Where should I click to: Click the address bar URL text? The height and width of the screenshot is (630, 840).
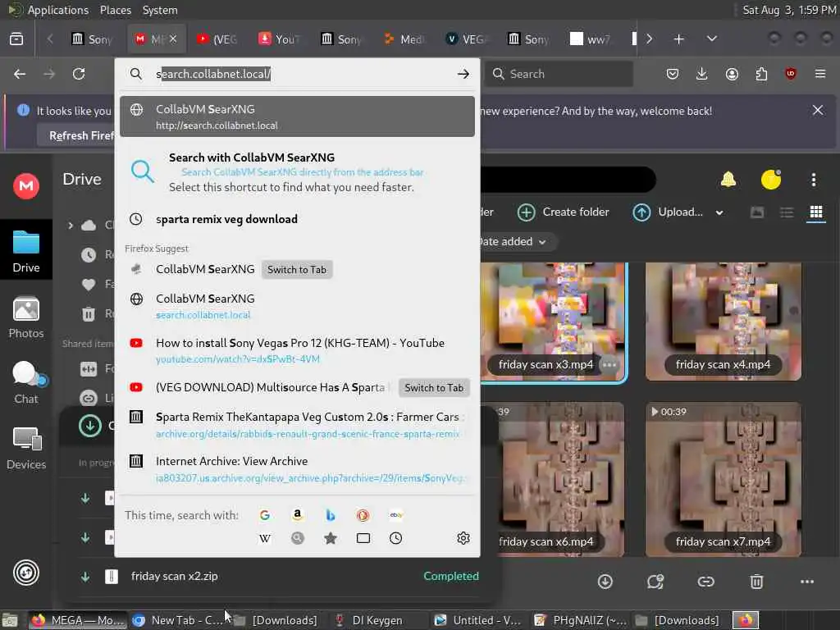point(213,74)
